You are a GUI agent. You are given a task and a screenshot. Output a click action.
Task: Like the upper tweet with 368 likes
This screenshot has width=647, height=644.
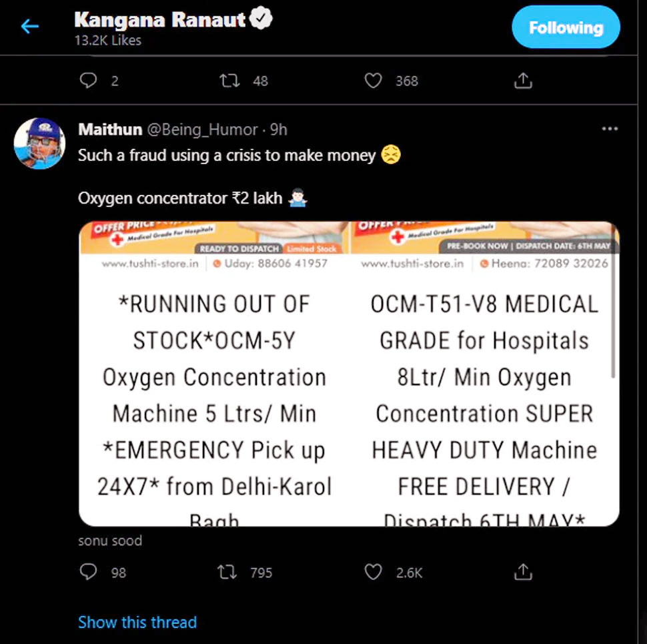374,81
